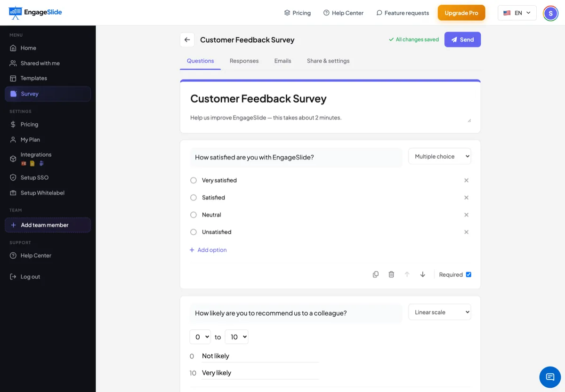
Task: Switch to Share & settings tab
Action: [x=328, y=61]
